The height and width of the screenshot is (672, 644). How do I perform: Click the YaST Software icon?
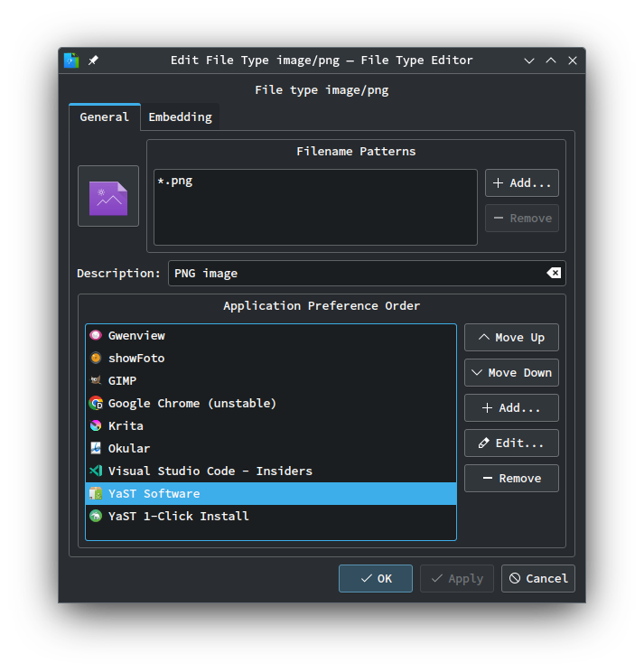click(96, 494)
